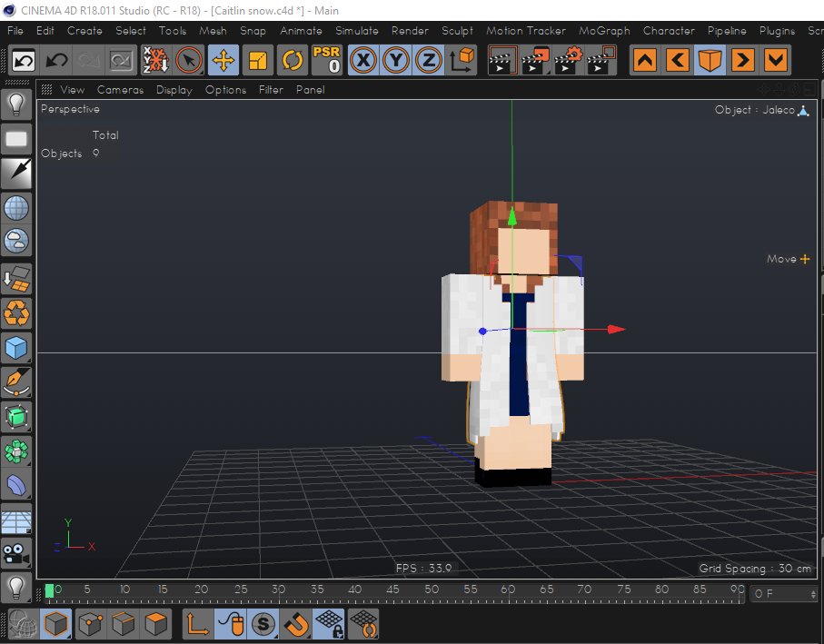The width and height of the screenshot is (824, 644).
Task: Open the Mesh menu
Action: tap(213, 31)
